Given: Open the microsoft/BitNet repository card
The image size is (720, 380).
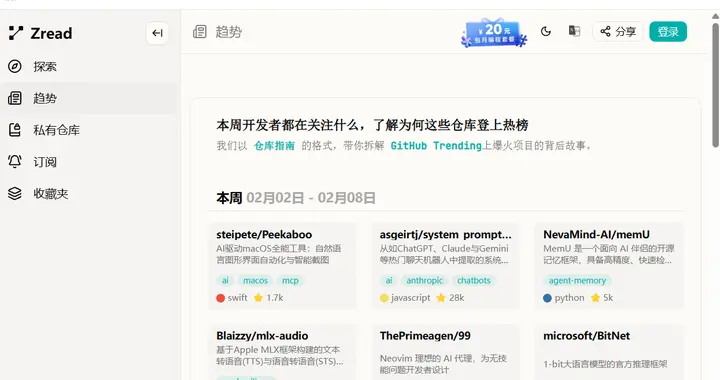Looking at the screenshot, I should coord(609,352).
